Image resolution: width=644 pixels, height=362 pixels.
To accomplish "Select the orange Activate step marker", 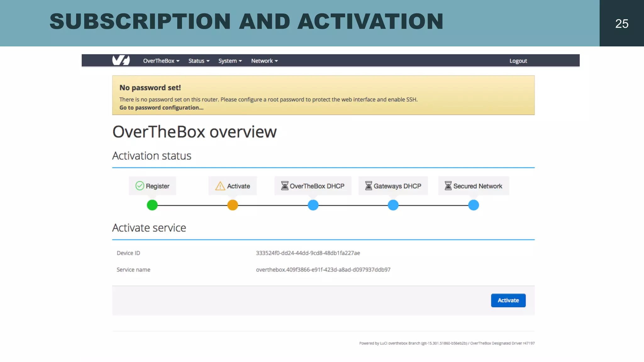I will click(x=233, y=205).
